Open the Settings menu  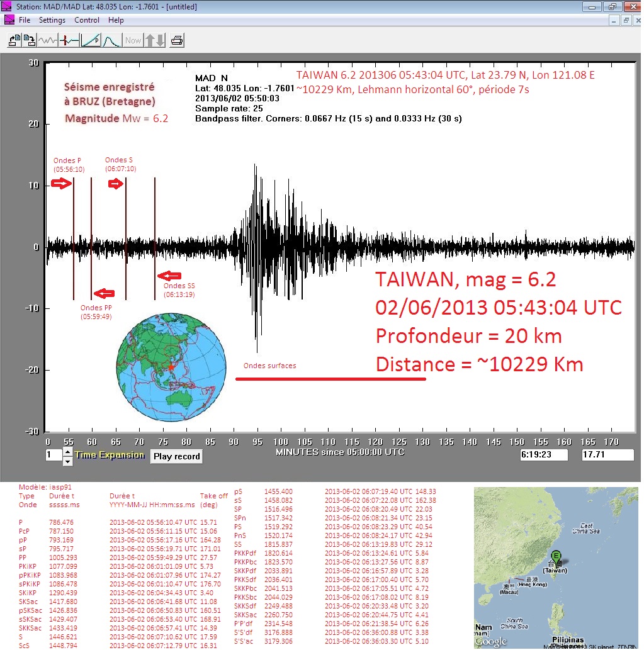[52, 20]
